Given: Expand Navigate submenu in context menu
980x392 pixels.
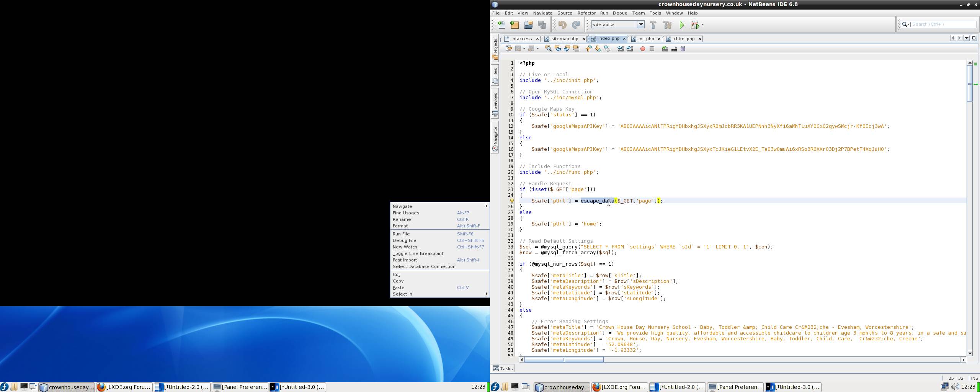Looking at the screenshot, I should click(440, 206).
